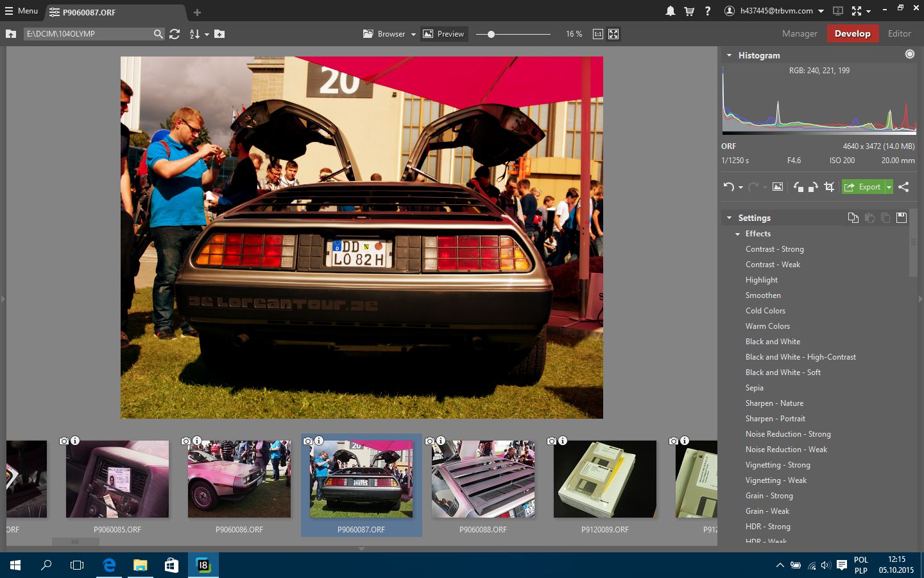Image resolution: width=924 pixels, height=578 pixels.
Task: Apply plain Black and White effect
Action: coord(773,342)
